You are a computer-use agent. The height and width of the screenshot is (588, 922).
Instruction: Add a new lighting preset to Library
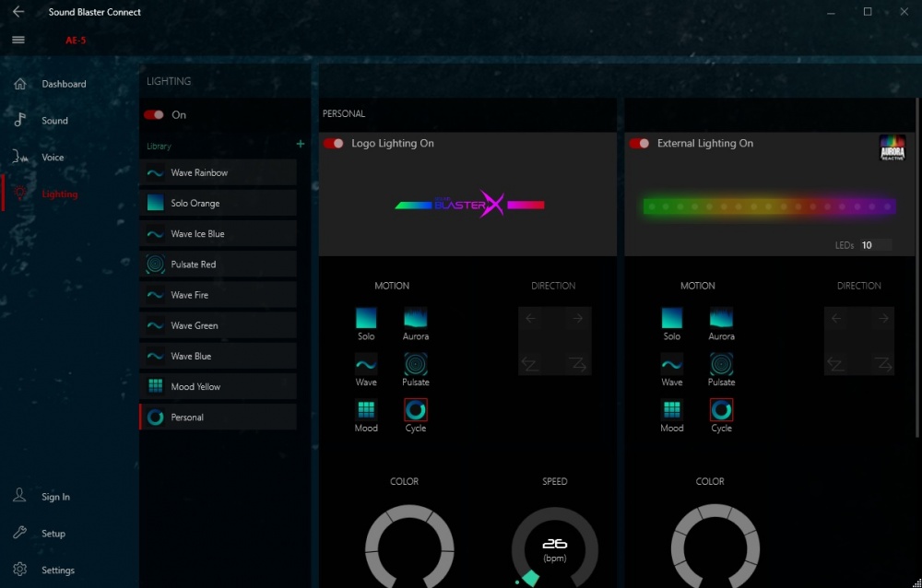tap(301, 144)
